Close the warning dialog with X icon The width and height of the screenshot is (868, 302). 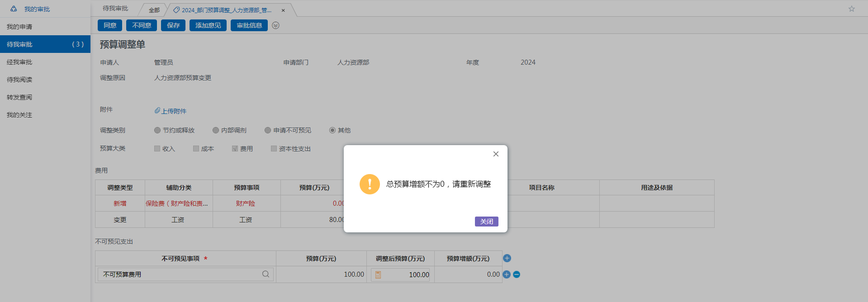point(496,154)
